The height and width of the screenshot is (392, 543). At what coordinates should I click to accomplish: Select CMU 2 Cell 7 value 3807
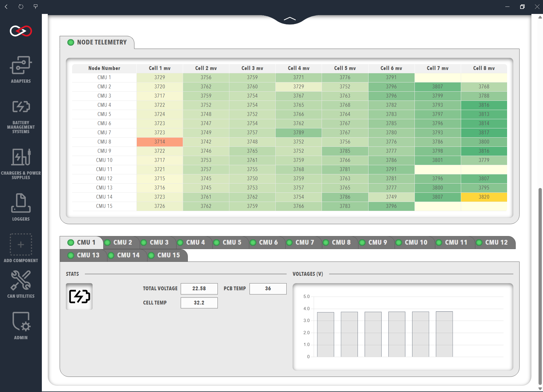click(x=438, y=87)
